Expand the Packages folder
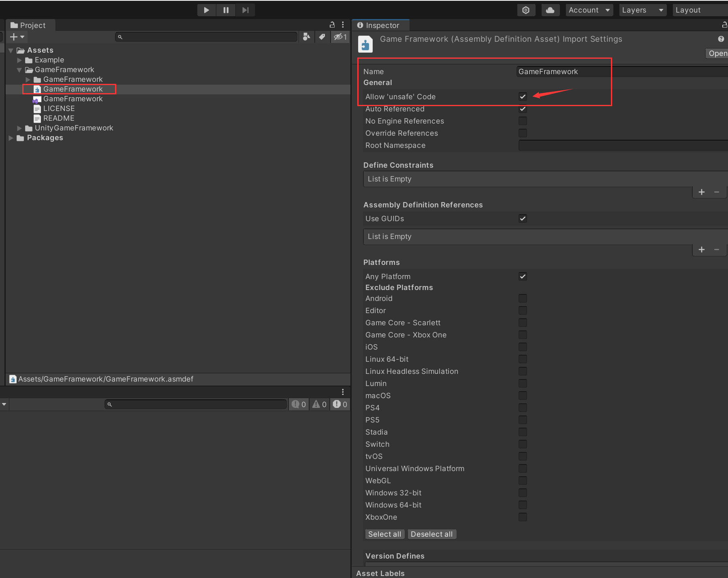728x578 pixels. [x=11, y=138]
